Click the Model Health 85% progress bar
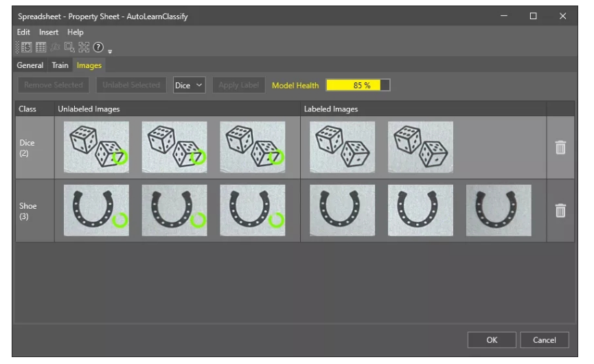 point(358,85)
